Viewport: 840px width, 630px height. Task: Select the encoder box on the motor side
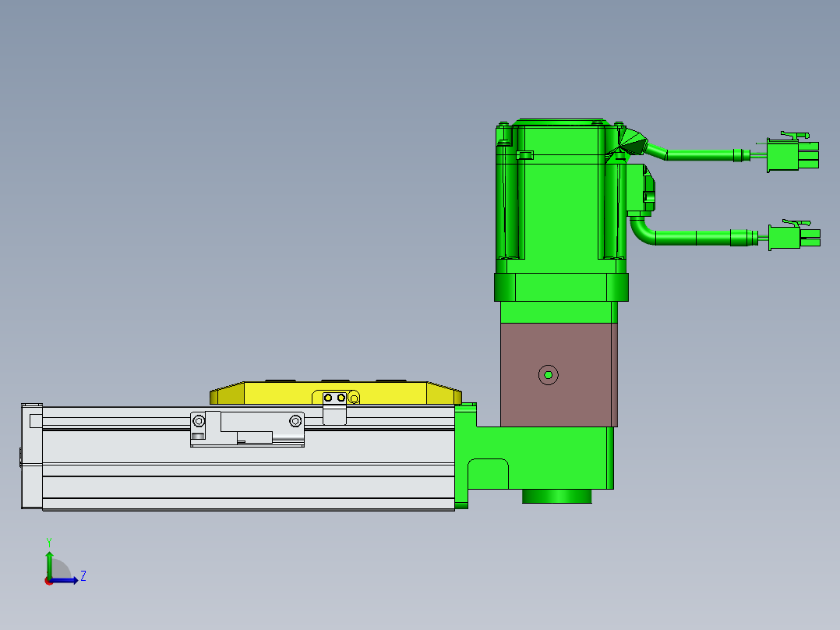point(641,190)
